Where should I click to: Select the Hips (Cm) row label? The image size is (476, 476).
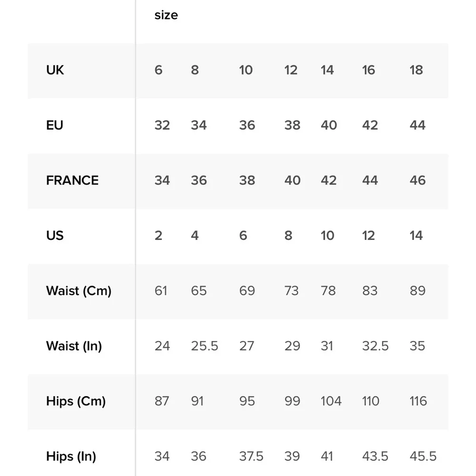coord(76,401)
